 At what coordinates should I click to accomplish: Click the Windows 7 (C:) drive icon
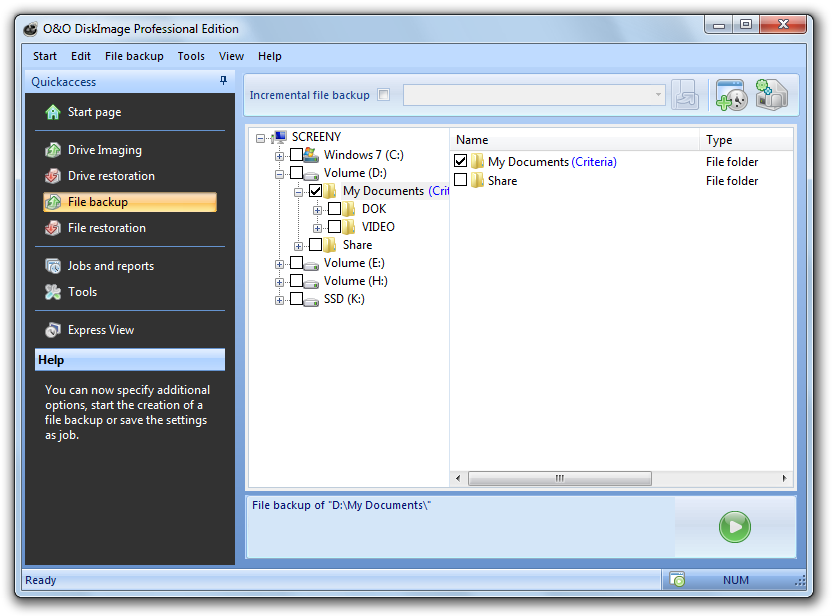click(311, 155)
